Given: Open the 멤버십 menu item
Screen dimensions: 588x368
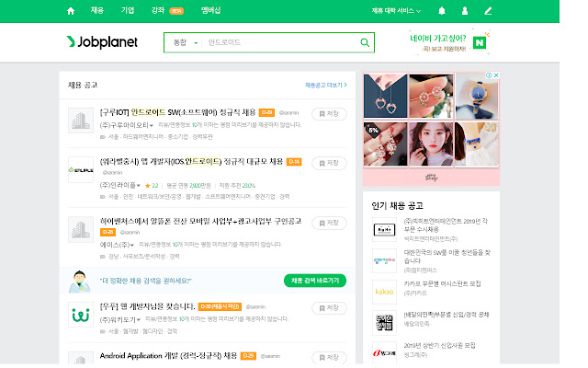Looking at the screenshot, I should click(210, 10).
